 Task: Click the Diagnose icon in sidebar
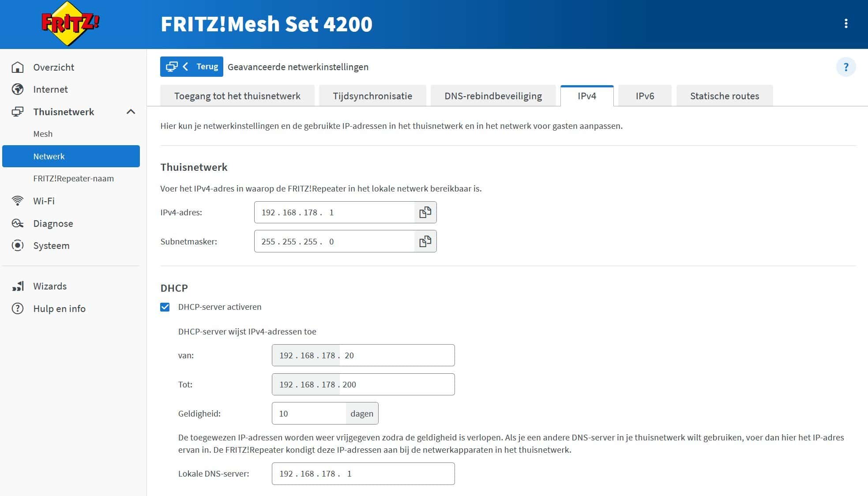click(x=18, y=223)
